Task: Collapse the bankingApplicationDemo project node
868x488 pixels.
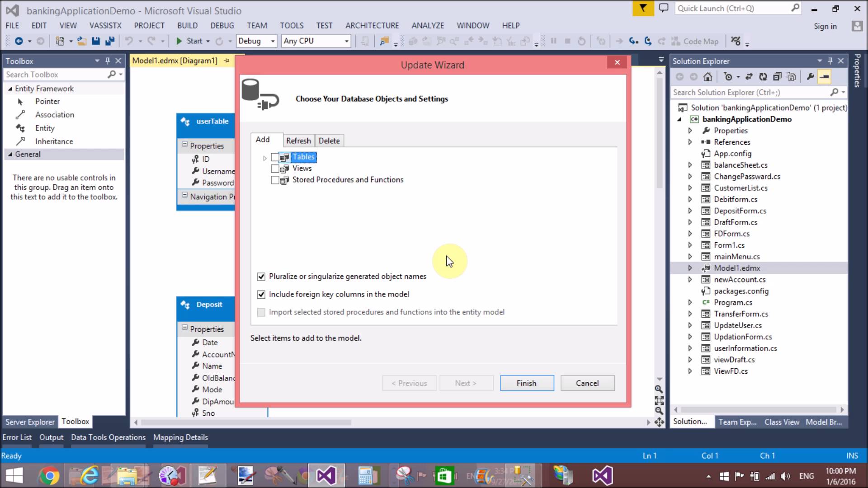Action: (x=679, y=119)
